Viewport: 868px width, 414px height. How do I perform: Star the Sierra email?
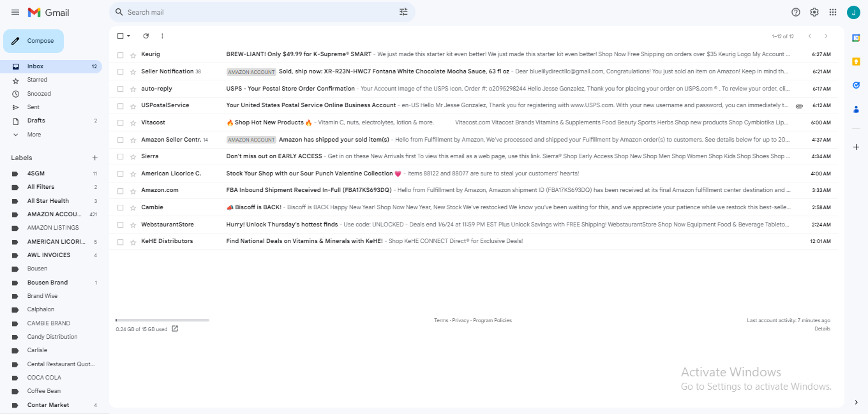click(133, 156)
